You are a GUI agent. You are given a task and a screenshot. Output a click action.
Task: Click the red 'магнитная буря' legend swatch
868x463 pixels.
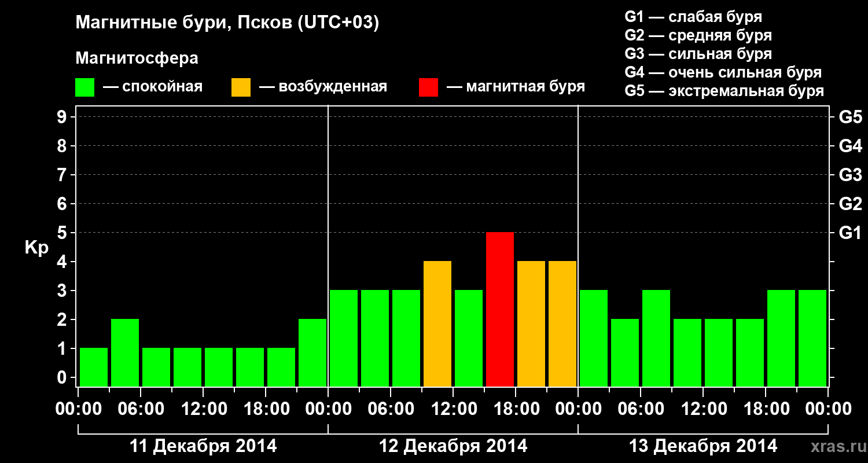point(428,87)
